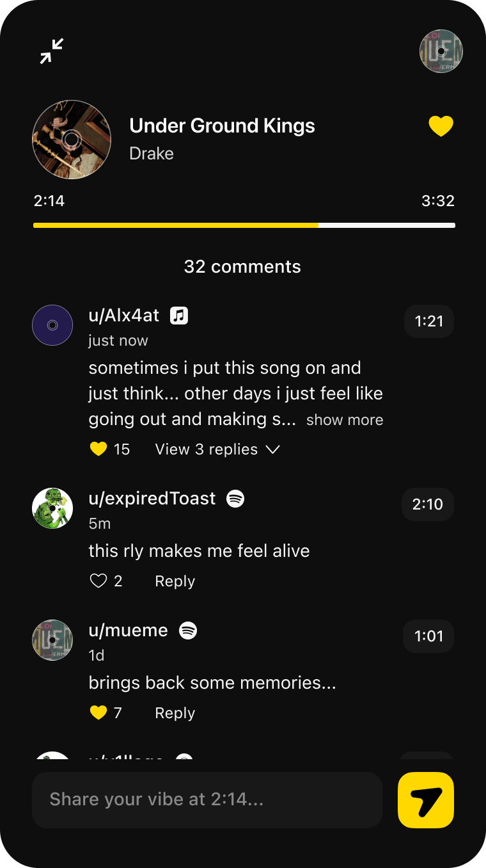Jump to the 2:10 timestamp

427,504
